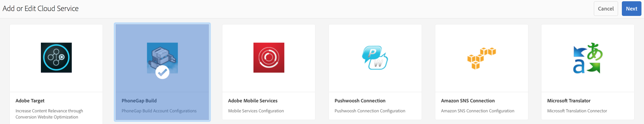Click the PhoneGap Build Account Configurations text

pyautogui.click(x=159, y=111)
